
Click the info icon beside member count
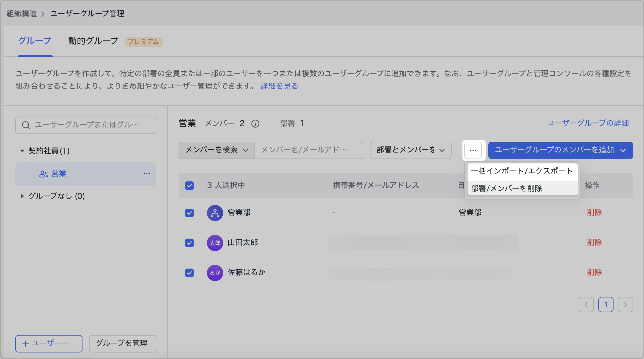(255, 124)
